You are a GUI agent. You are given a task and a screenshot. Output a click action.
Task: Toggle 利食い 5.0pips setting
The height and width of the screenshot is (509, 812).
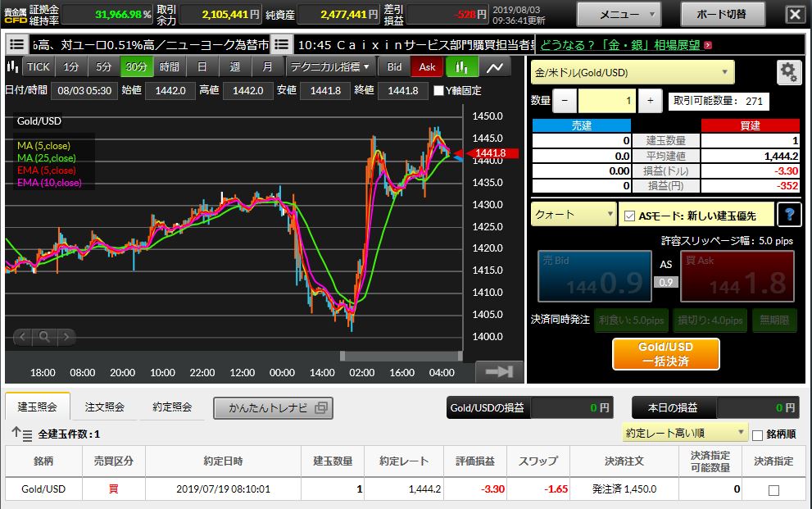(631, 320)
